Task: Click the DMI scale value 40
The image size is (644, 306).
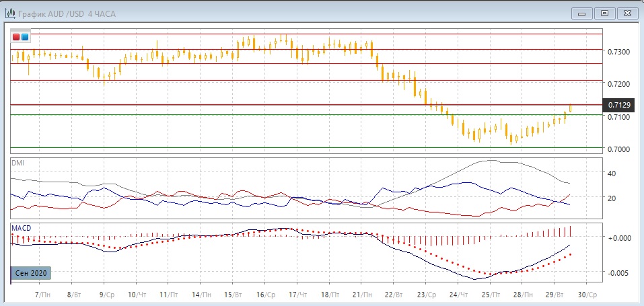Action: [613, 174]
